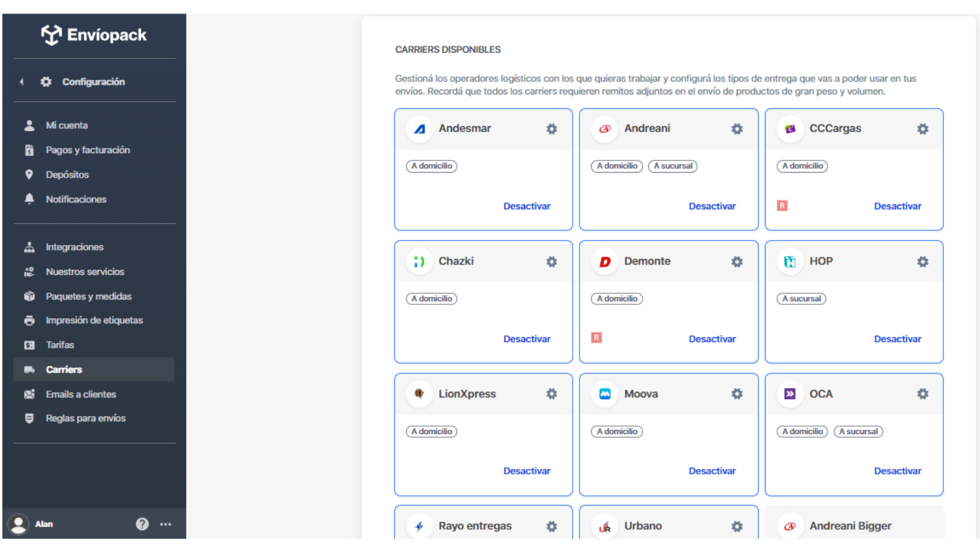Click the red R badge on CCCargas

coord(782,206)
